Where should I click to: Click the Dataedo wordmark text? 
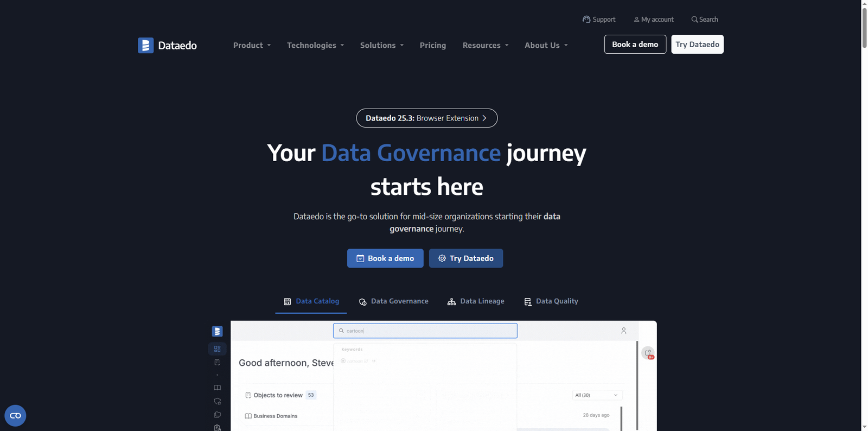177,46
